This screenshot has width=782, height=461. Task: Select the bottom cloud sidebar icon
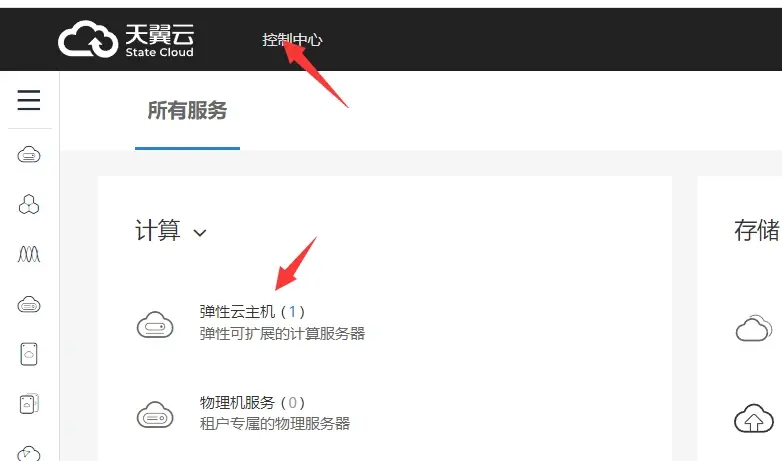[x=29, y=453]
